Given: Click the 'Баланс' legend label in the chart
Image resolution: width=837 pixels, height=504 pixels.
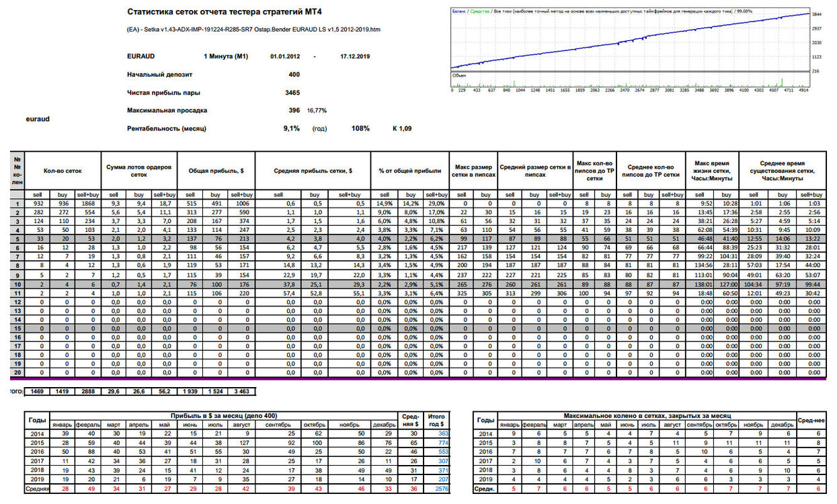Looking at the screenshot, I should pyautogui.click(x=459, y=11).
